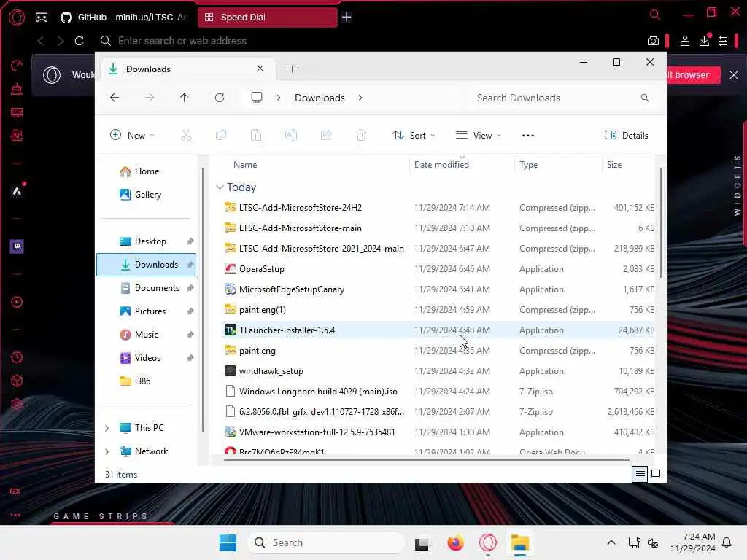The height and width of the screenshot is (560, 747).
Task: Sort by Type column header
Action: pyautogui.click(x=528, y=165)
